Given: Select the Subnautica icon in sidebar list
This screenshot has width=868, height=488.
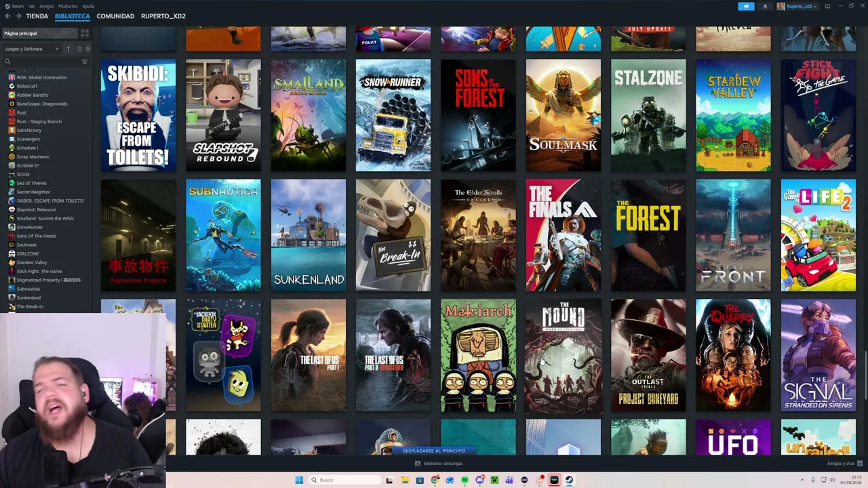Looking at the screenshot, I should (x=12, y=289).
